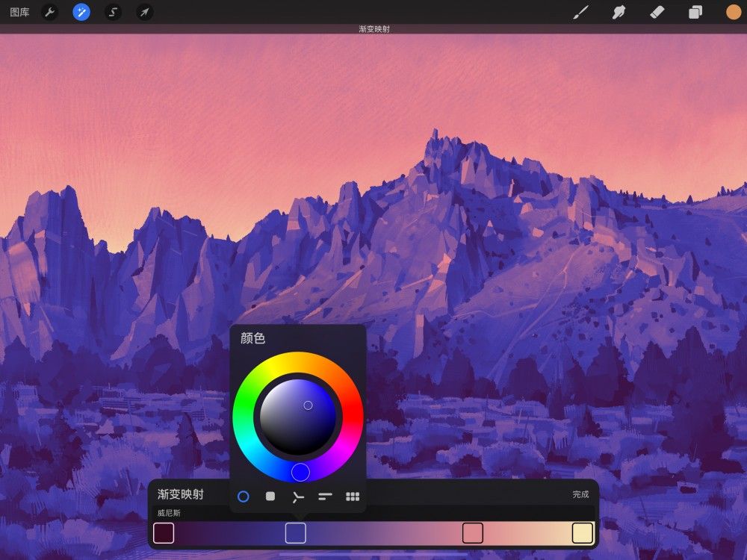Select the Eraser tool
Viewport: 747px width, 560px height.
pos(658,11)
